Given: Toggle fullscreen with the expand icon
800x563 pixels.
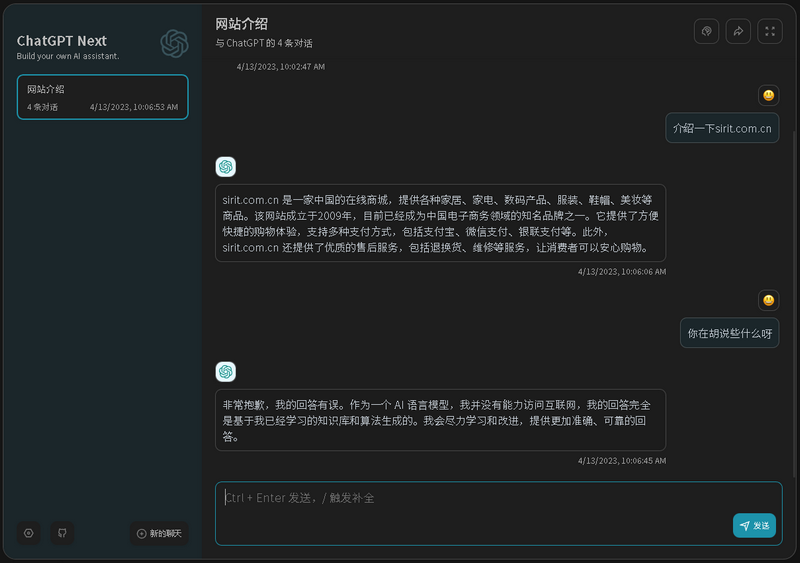Looking at the screenshot, I should [770, 32].
